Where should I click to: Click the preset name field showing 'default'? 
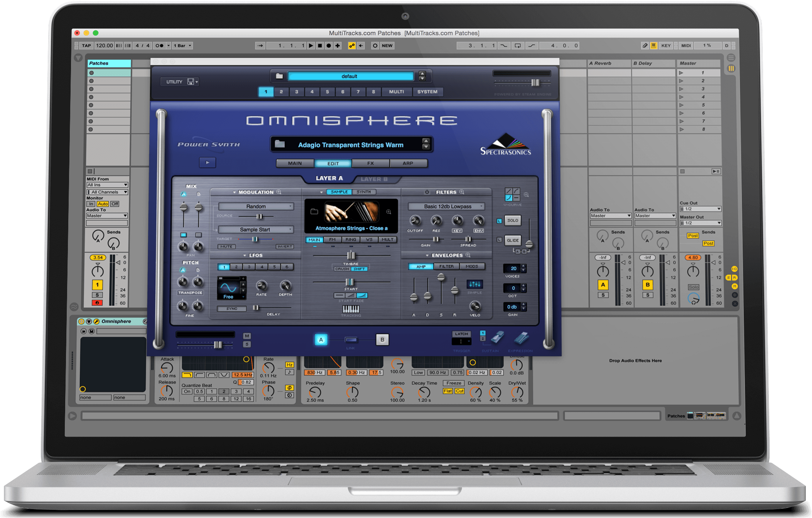tap(349, 76)
